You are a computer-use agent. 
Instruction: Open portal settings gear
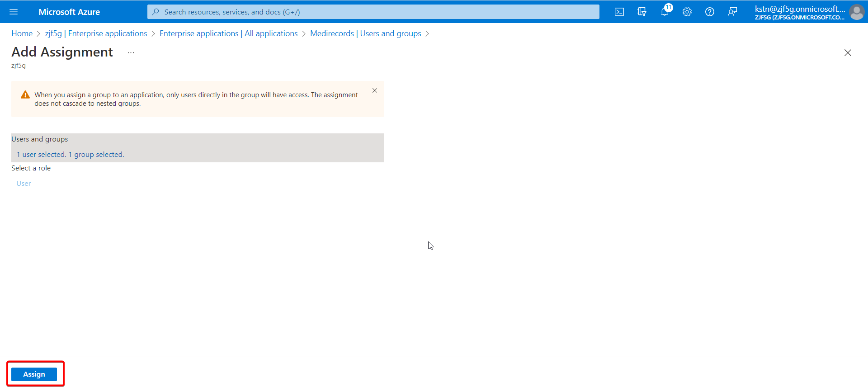coord(687,12)
